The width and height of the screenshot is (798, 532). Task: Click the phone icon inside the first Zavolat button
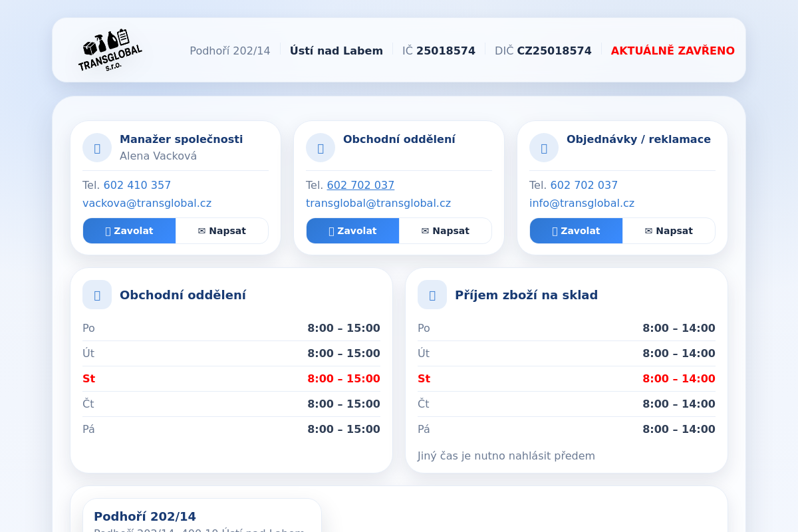[106, 231]
